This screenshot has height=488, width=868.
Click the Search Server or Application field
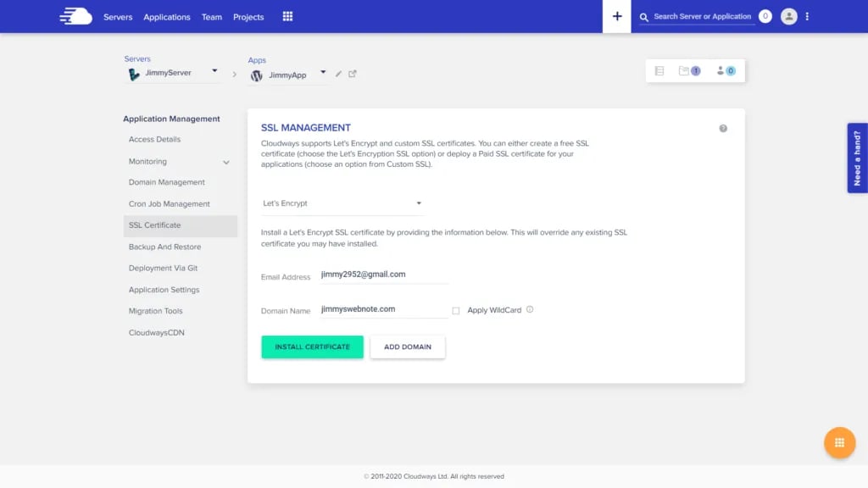tap(702, 17)
